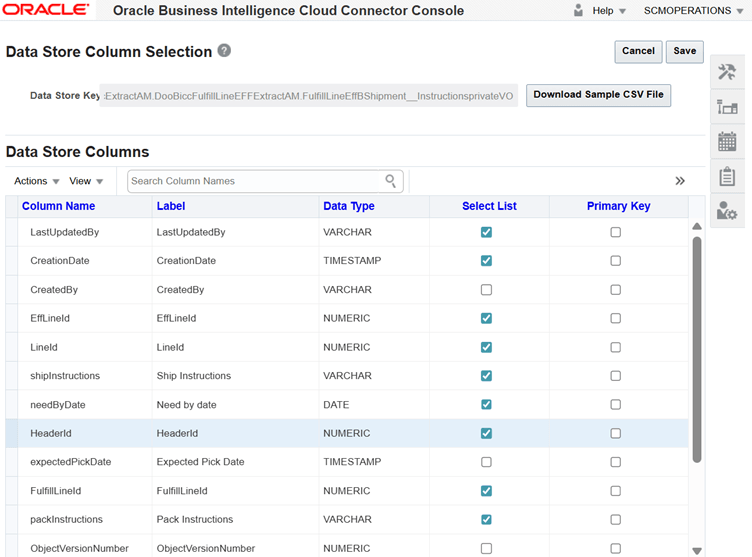Click the Data Store Key field
The height and width of the screenshot is (557, 752).
[x=308, y=95]
